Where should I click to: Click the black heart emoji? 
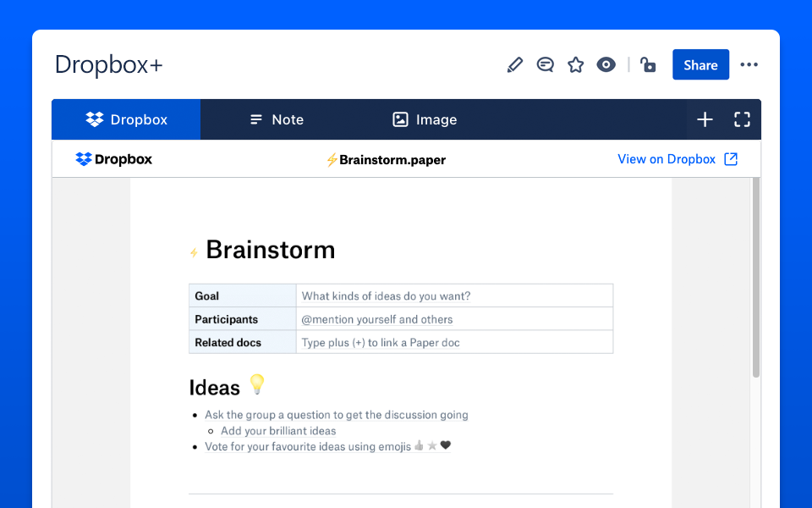point(446,445)
